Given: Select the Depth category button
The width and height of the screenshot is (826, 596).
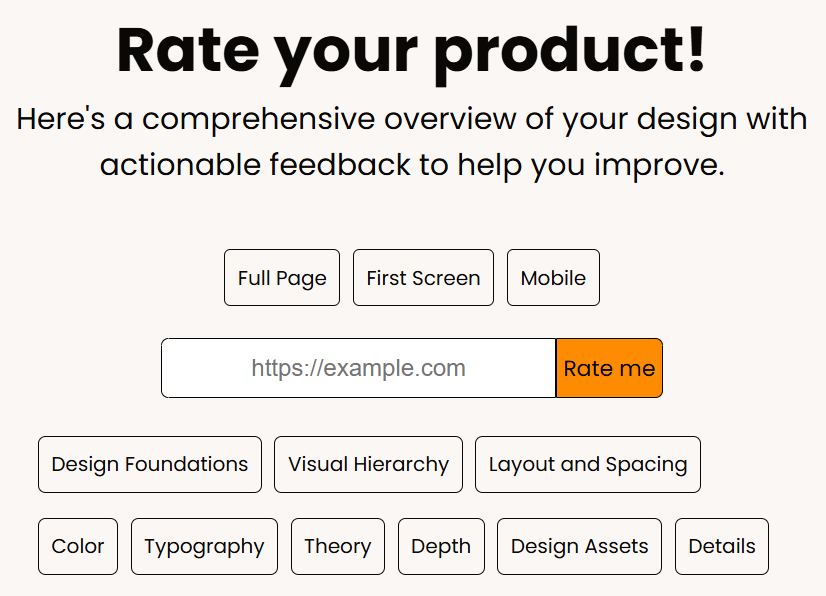Looking at the screenshot, I should point(441,546).
